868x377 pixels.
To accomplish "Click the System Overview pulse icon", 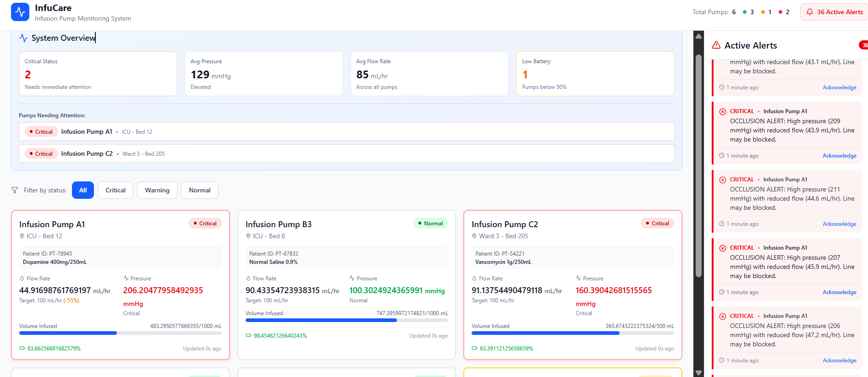I will (23, 38).
